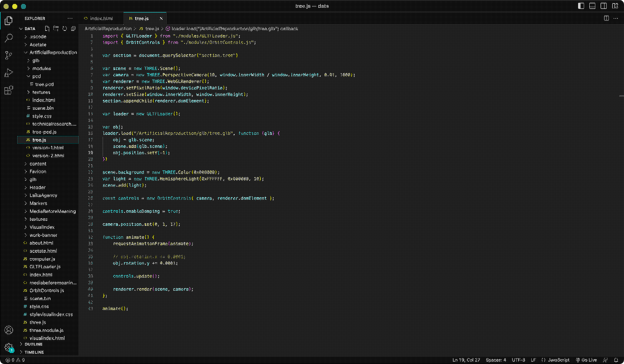The image size is (624, 364).
Task: Expand the OUTLINE section
Action: [x=33, y=344]
